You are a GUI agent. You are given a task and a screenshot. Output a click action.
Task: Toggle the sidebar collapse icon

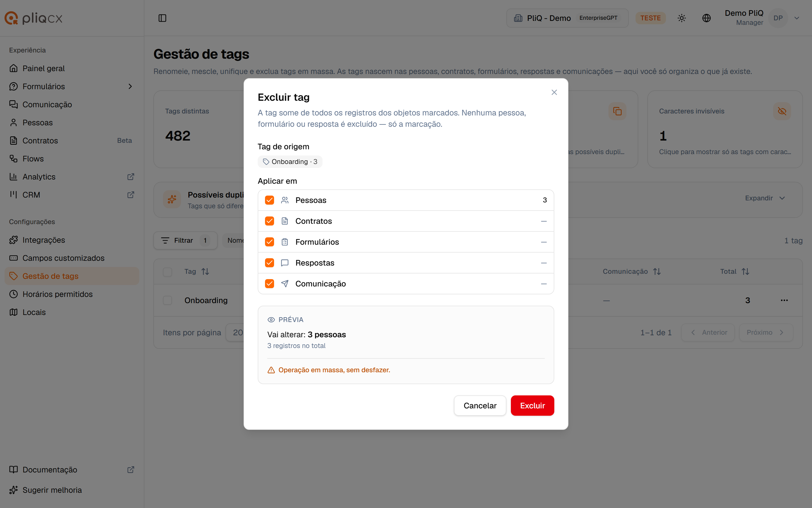tap(162, 18)
